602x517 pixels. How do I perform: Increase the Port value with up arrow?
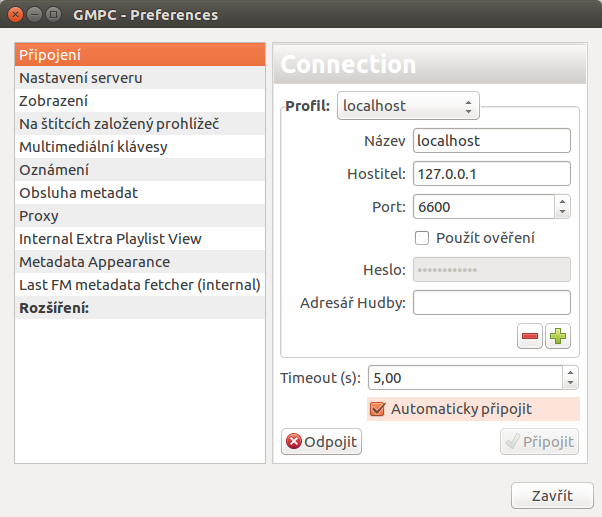562,202
